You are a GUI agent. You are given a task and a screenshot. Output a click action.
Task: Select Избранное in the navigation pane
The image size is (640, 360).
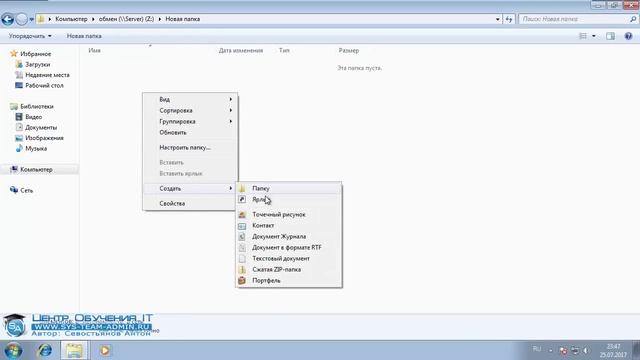(x=36, y=54)
